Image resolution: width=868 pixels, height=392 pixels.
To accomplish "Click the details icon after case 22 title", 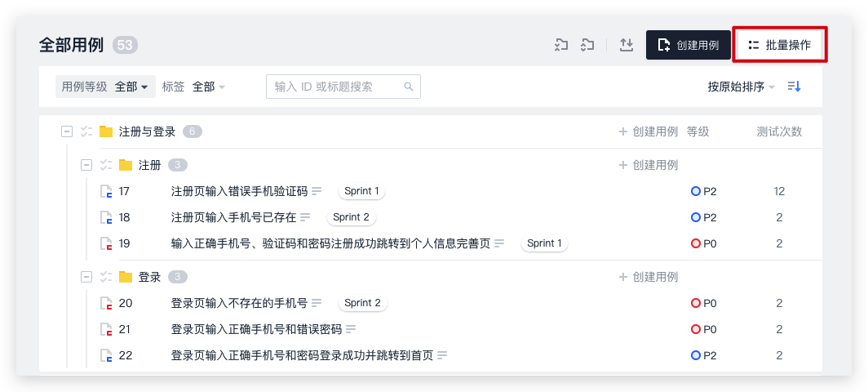I will pos(443,355).
